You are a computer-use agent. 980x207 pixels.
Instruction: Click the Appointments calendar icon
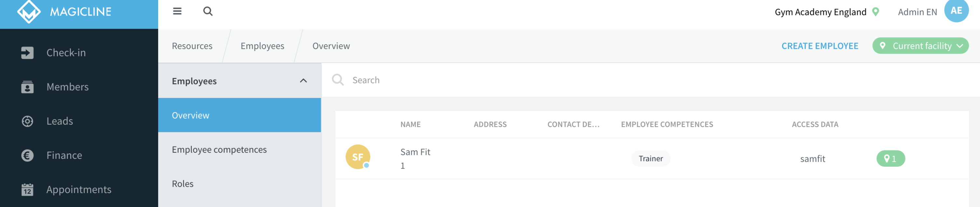[27, 189]
